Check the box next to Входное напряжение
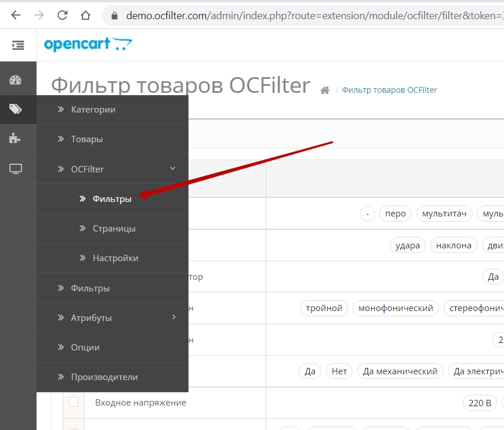Viewport: 504px width, 430px height. pyautogui.click(x=74, y=402)
